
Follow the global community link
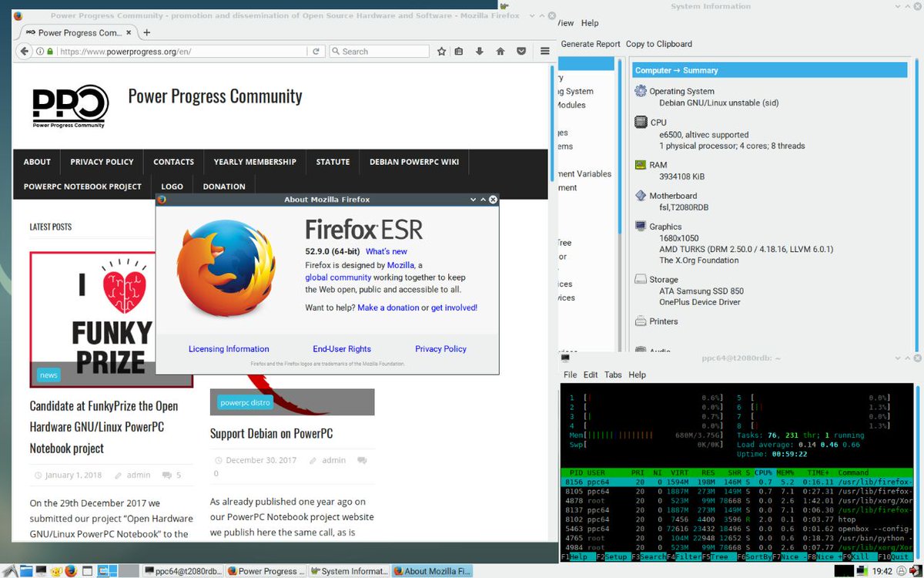[338, 277]
